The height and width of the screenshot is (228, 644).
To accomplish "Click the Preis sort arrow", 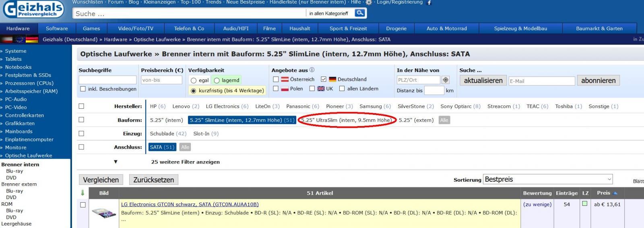I will point(615,193).
